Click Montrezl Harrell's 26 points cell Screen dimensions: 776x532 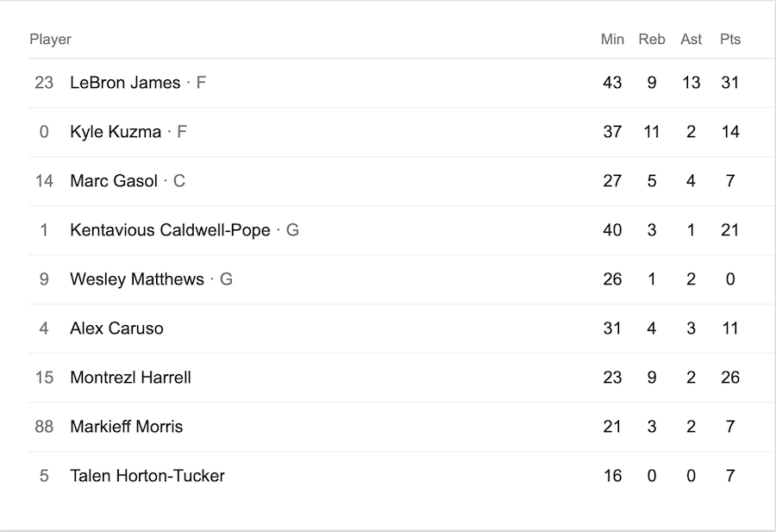tap(730, 378)
